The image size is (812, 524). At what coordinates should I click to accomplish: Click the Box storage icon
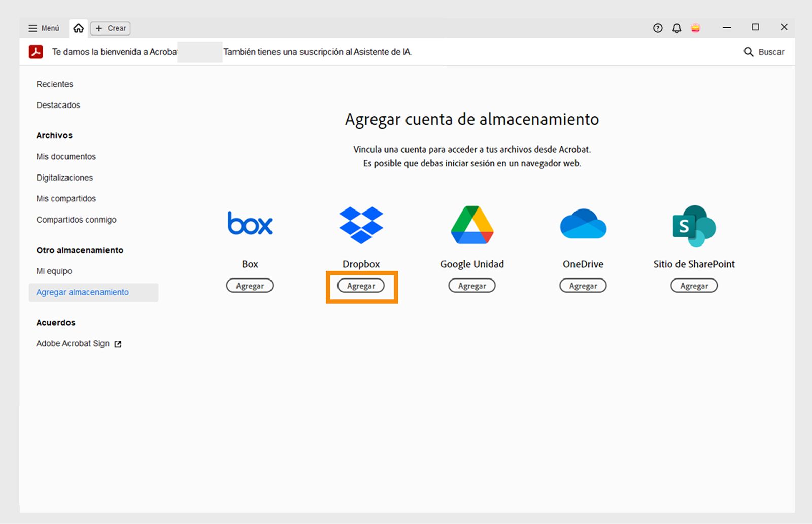(x=250, y=224)
